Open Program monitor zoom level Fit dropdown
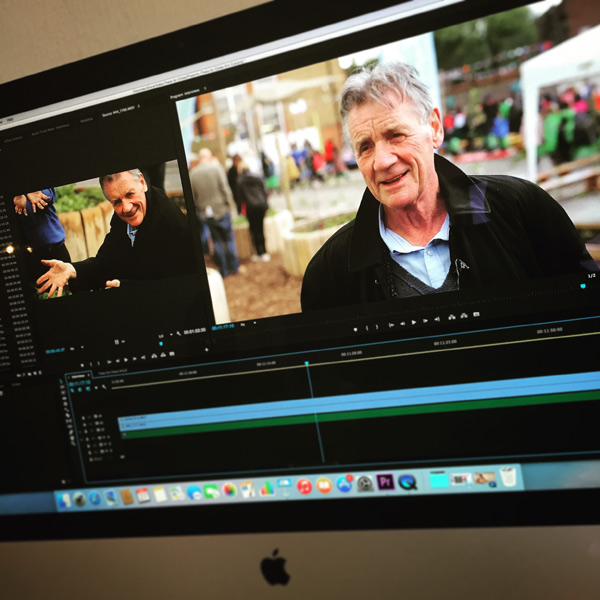Viewport: 600px width, 600px height. (x=247, y=324)
